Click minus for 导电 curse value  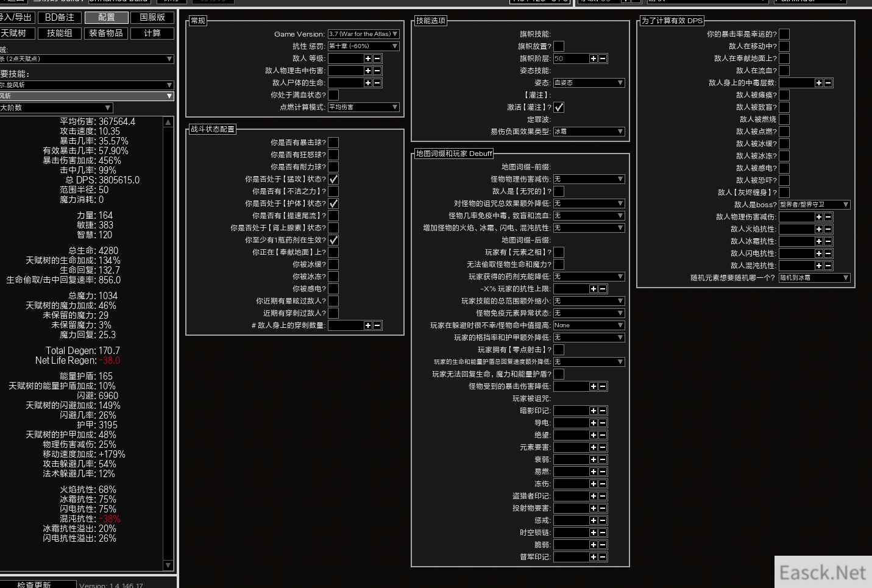click(x=603, y=423)
